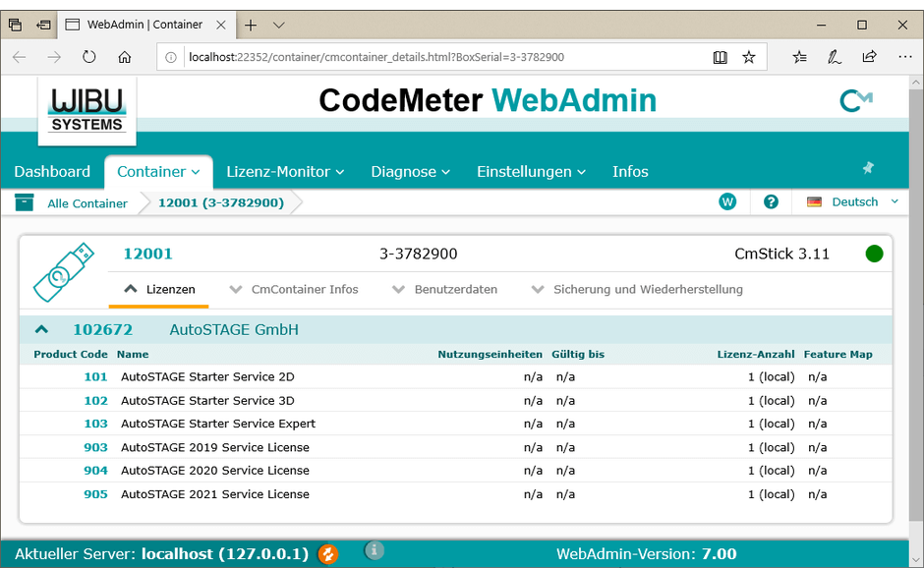Click the Alle Container breadcrumb link
The width and height of the screenshot is (924, 568).
87,203
